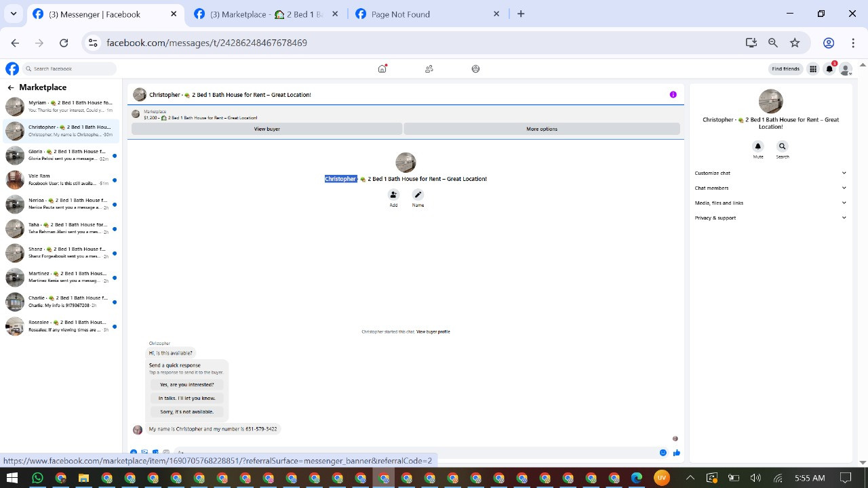Open Nerioa's conversation in the chat list
The image size is (868, 488).
[61, 204]
